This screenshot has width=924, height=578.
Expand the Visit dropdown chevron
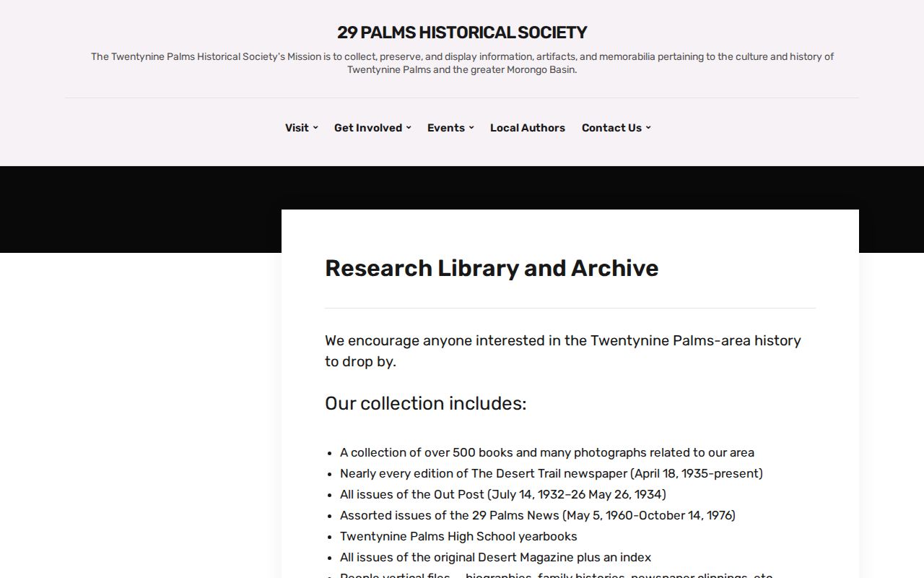tap(315, 128)
